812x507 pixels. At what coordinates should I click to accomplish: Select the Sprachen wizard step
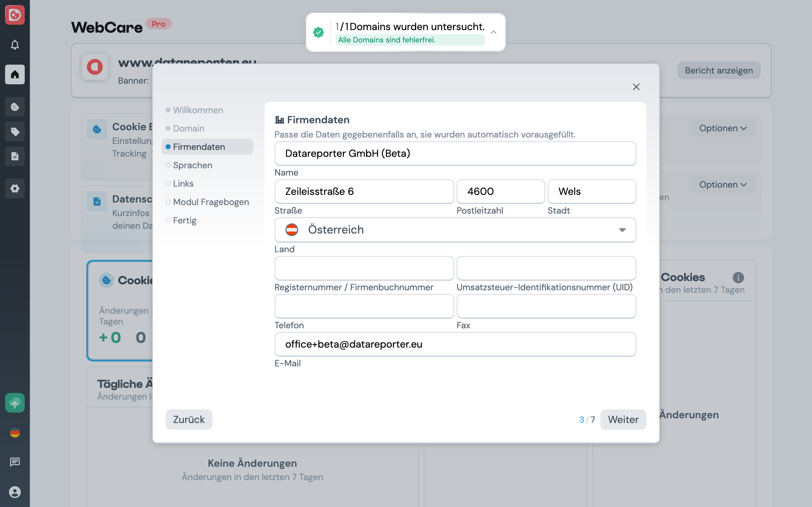pyautogui.click(x=193, y=165)
